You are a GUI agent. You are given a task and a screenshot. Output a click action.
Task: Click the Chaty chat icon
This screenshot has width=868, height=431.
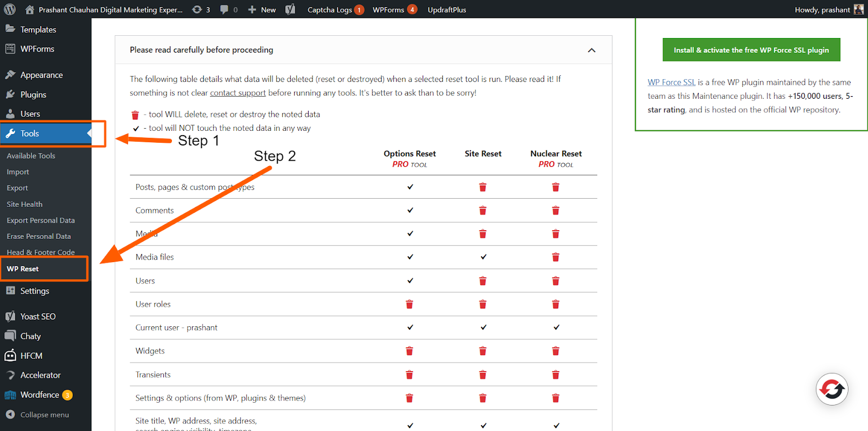coord(10,336)
